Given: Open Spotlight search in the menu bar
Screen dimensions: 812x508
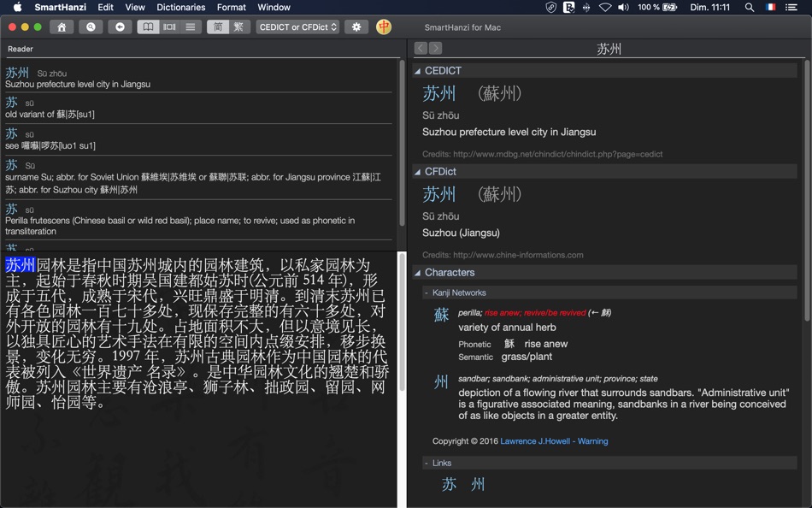Looking at the screenshot, I should click(x=750, y=7).
